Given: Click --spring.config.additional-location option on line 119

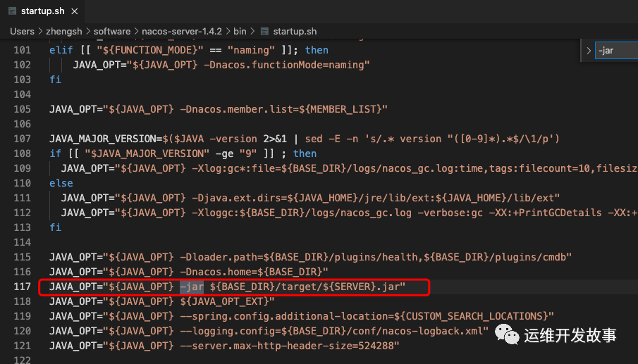Looking at the screenshot, I should click(283, 316).
